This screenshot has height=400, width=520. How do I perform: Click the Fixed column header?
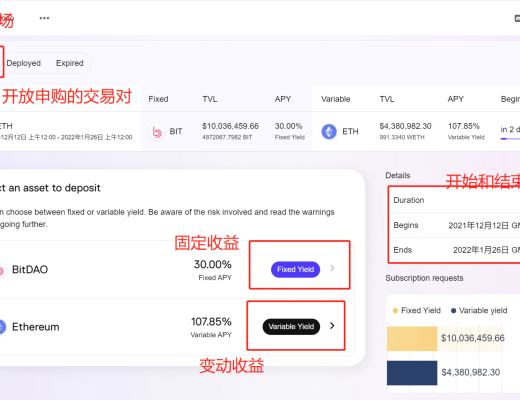[x=158, y=99]
